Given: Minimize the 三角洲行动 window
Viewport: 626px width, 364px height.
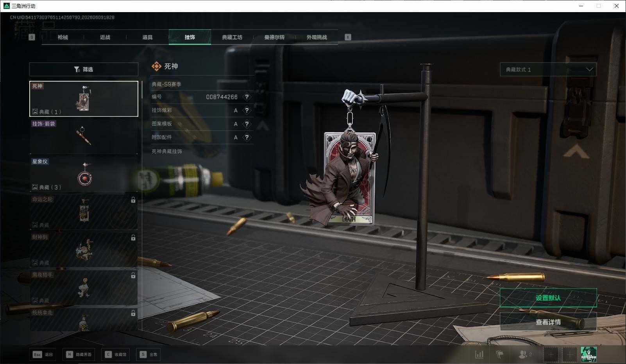Looking at the screenshot, I should [x=581, y=6].
